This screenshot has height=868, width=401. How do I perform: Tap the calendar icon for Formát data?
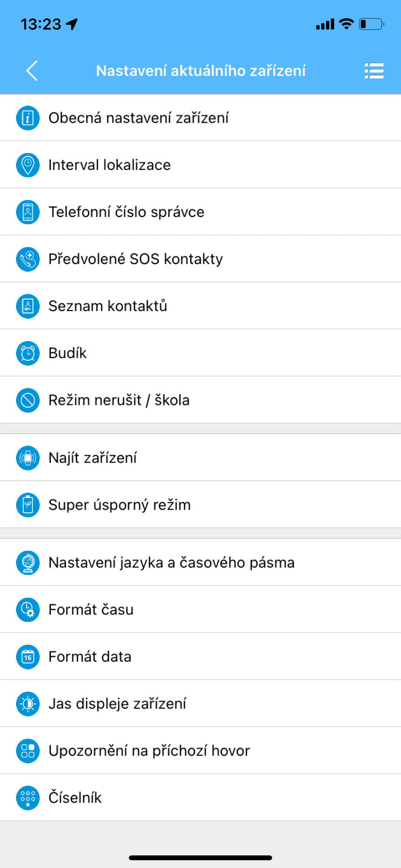pyautogui.click(x=28, y=657)
